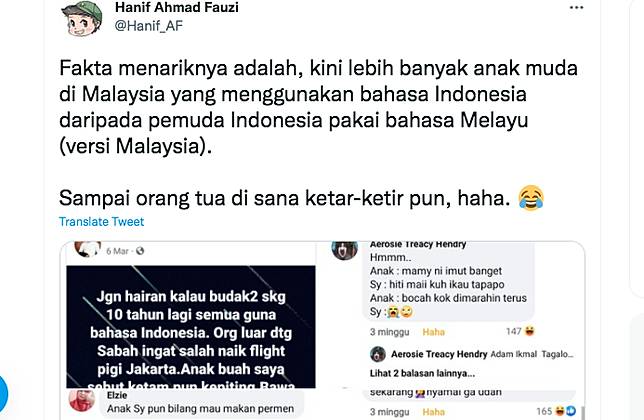Image resolution: width=644 pixels, height=420 pixels.
Task: Click the small avatar beside Aerosie's reply
Action: point(377,354)
